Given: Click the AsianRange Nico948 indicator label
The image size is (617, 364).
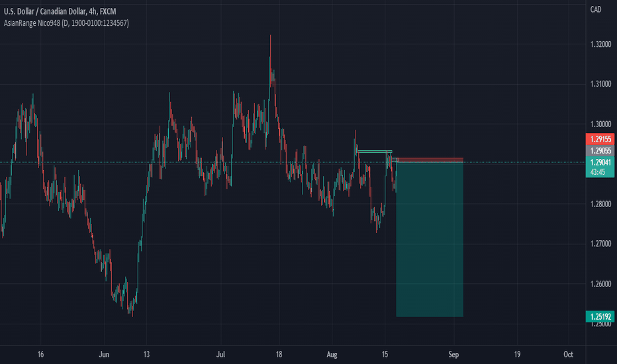Looking at the screenshot, I should (66, 23).
